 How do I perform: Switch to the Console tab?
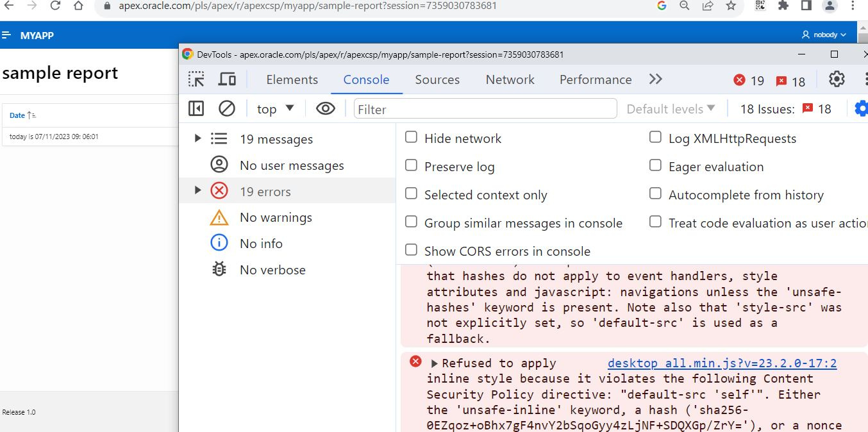point(366,79)
